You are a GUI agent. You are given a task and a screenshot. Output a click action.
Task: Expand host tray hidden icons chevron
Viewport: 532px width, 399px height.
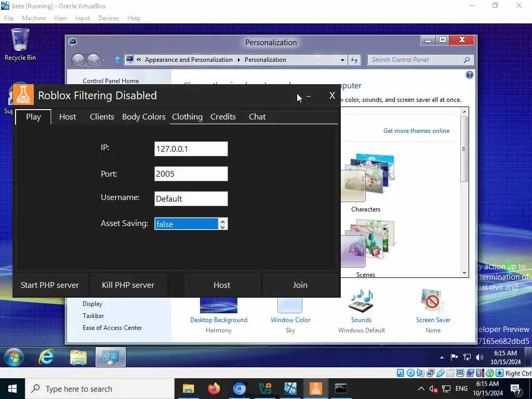pos(421,389)
